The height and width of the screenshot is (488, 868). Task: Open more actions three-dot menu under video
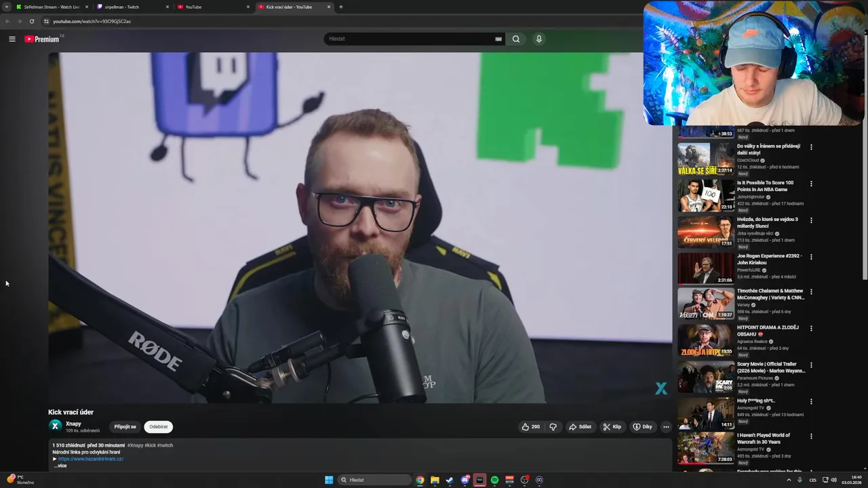666,427
